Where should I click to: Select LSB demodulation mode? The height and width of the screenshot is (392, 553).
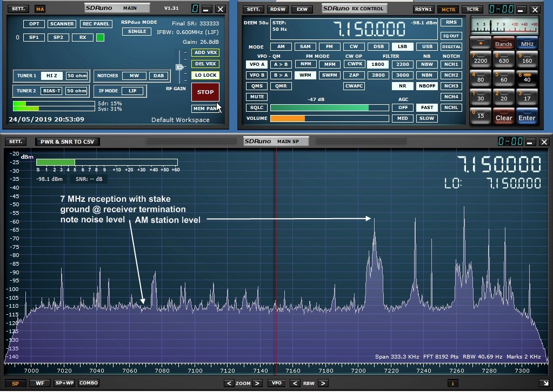coord(402,46)
